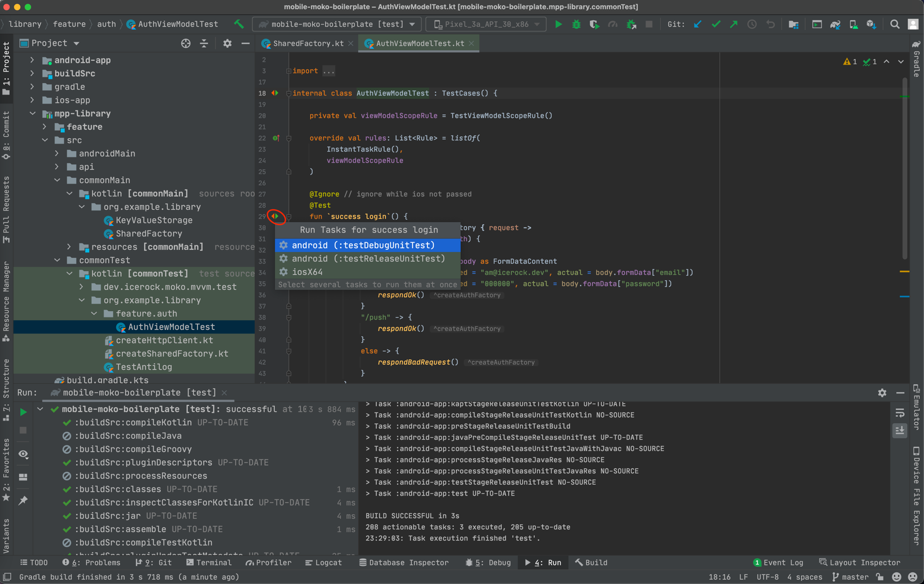Click the blue stripe marker in editor
Screen dimensions: 924x584
(905, 296)
